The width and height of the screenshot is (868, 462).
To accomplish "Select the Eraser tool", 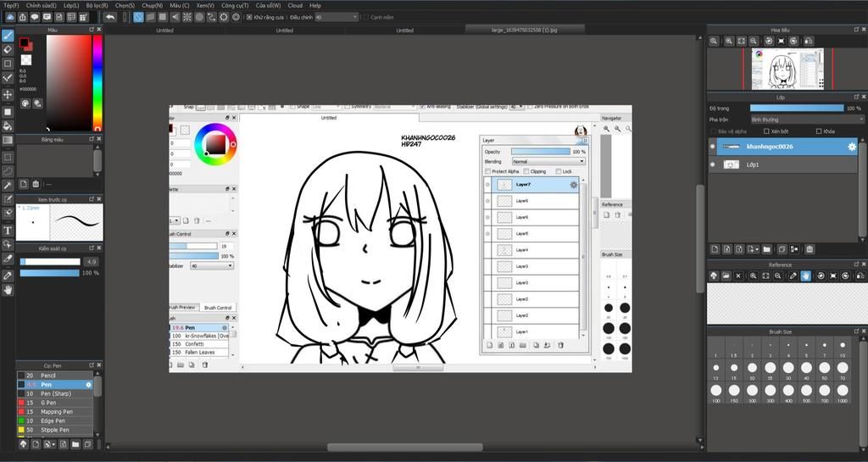I will (x=8, y=50).
